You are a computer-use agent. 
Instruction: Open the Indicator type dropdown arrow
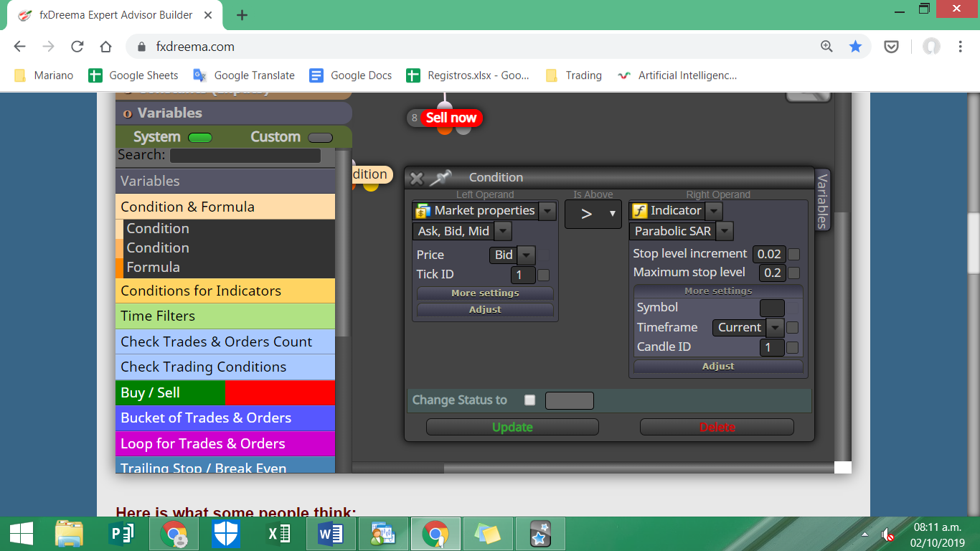click(714, 211)
